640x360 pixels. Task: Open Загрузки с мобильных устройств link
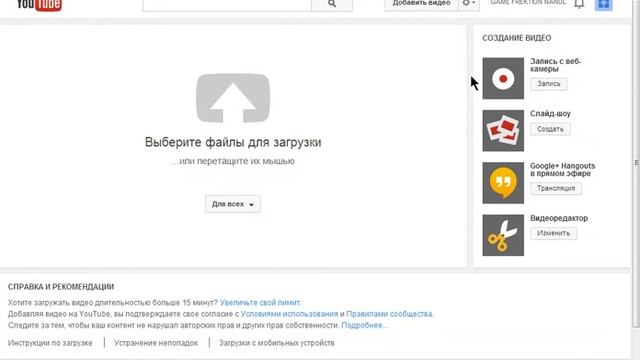click(277, 343)
